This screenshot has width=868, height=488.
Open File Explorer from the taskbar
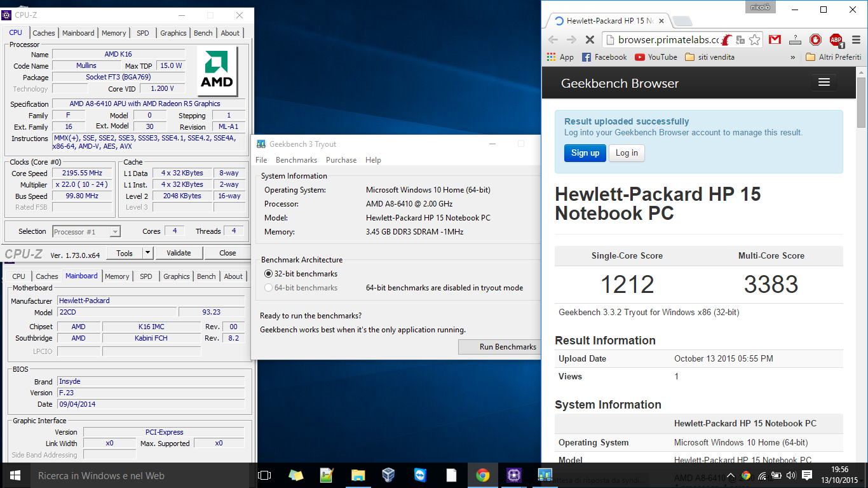pyautogui.click(x=358, y=475)
